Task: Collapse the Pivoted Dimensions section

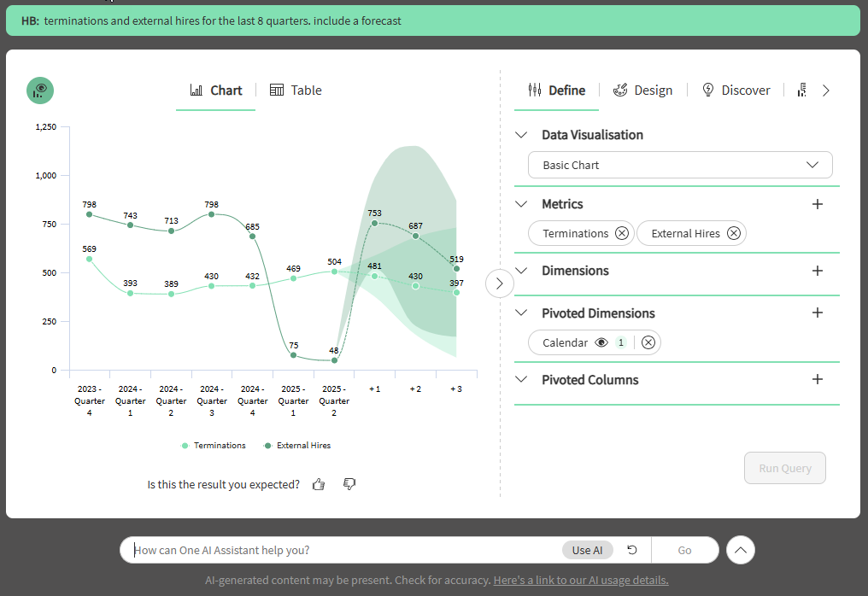Action: coord(522,313)
